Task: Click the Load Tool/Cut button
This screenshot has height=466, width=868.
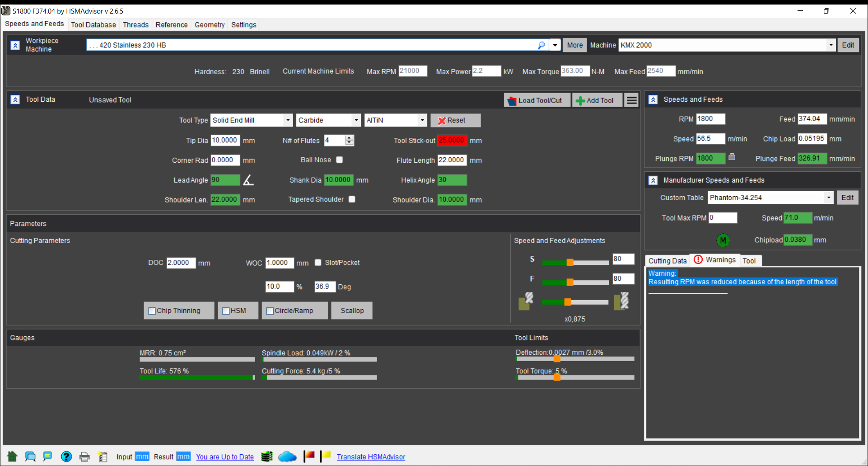Action: [536, 100]
